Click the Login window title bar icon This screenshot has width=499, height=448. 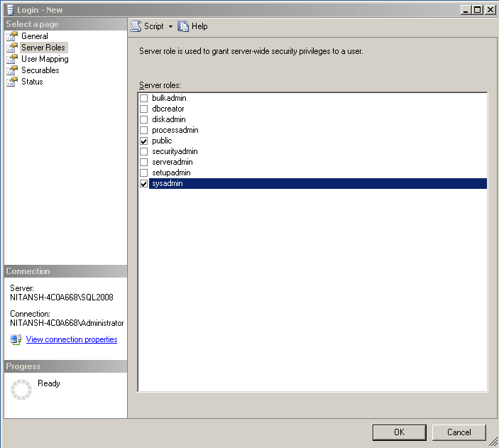(11, 10)
